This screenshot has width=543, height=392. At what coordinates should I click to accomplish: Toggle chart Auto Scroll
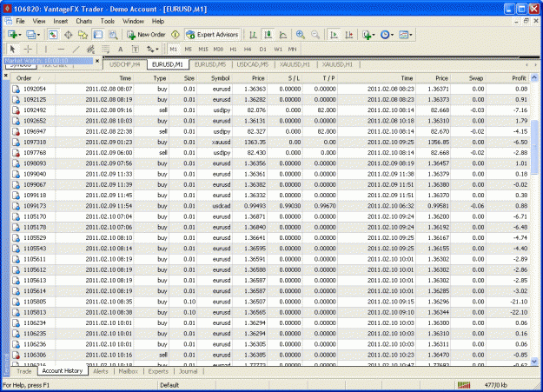[x=334, y=35]
